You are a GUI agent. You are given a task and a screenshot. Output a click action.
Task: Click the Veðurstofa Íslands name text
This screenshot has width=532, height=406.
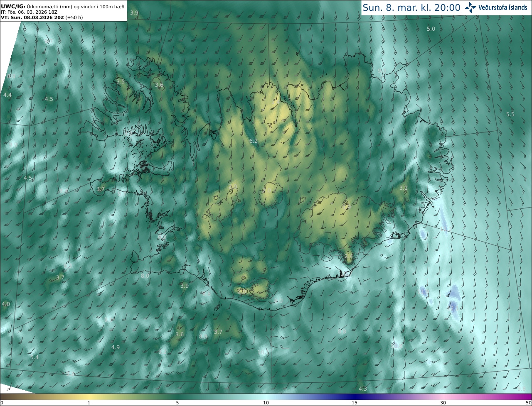[x=503, y=7]
